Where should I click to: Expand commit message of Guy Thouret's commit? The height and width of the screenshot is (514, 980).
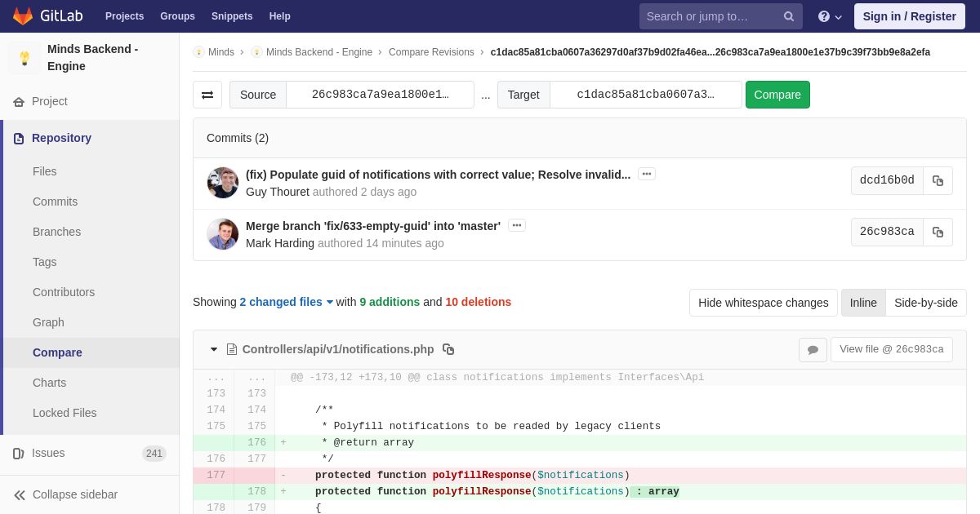(x=647, y=174)
